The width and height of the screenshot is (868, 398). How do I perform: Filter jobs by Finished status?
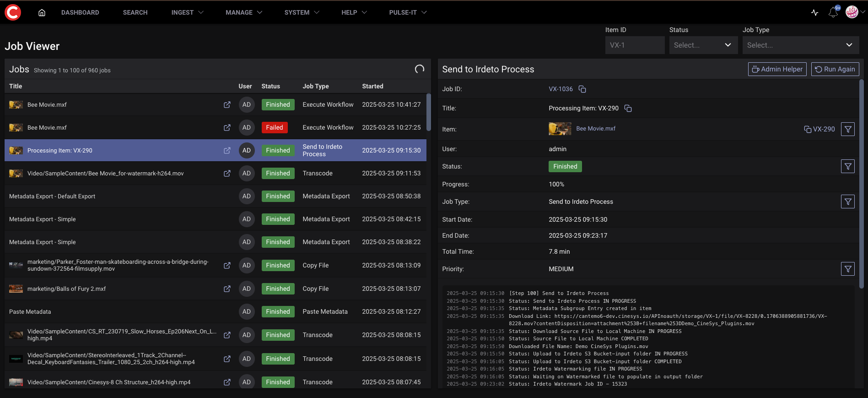pos(847,166)
